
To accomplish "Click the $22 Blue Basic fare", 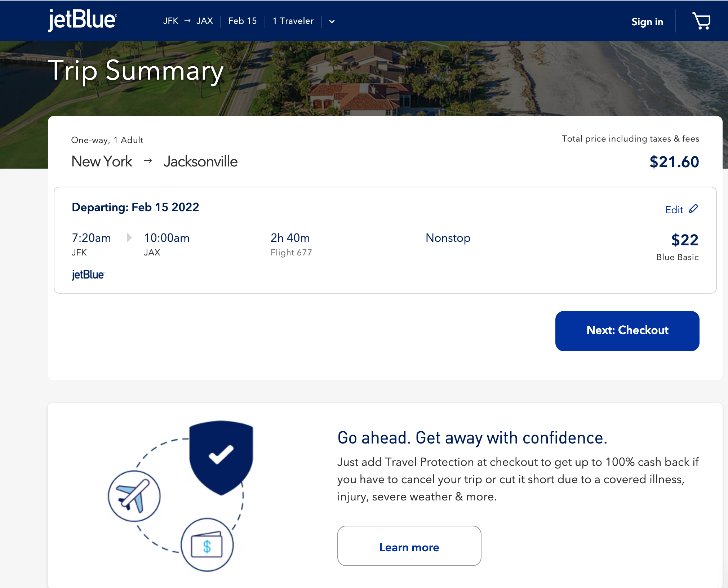I will (684, 240).
